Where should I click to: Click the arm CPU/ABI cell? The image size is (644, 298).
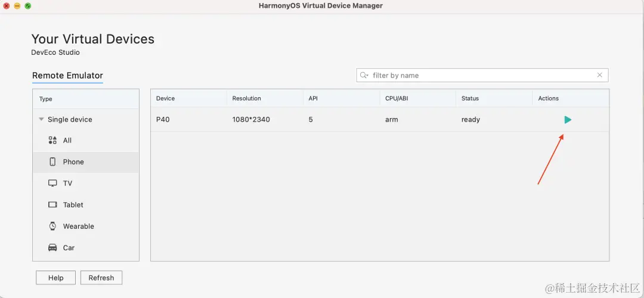tap(417, 120)
